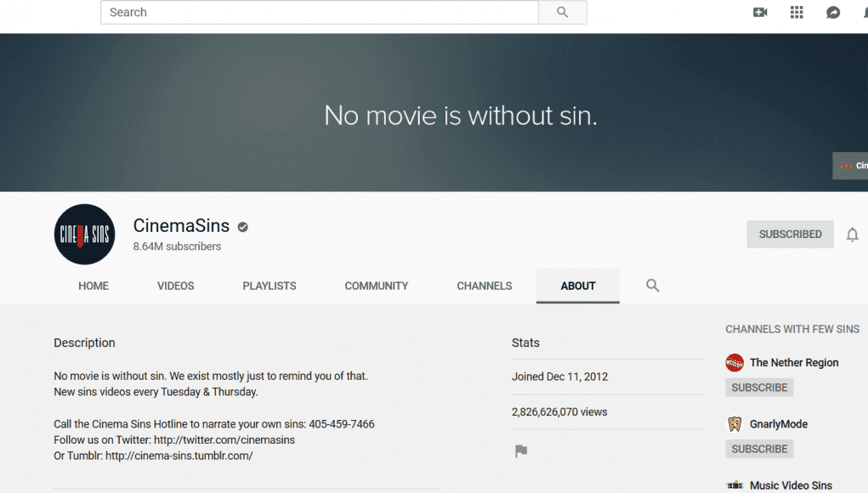
Task: Click the SUBSCRIBED button
Action: 790,234
